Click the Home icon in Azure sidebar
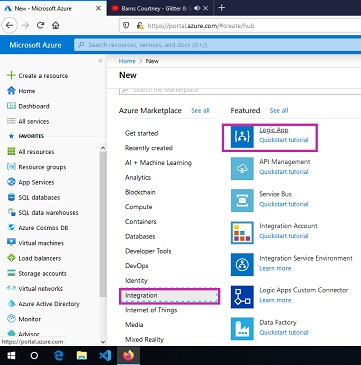This screenshot has width=361, height=365. (11, 91)
